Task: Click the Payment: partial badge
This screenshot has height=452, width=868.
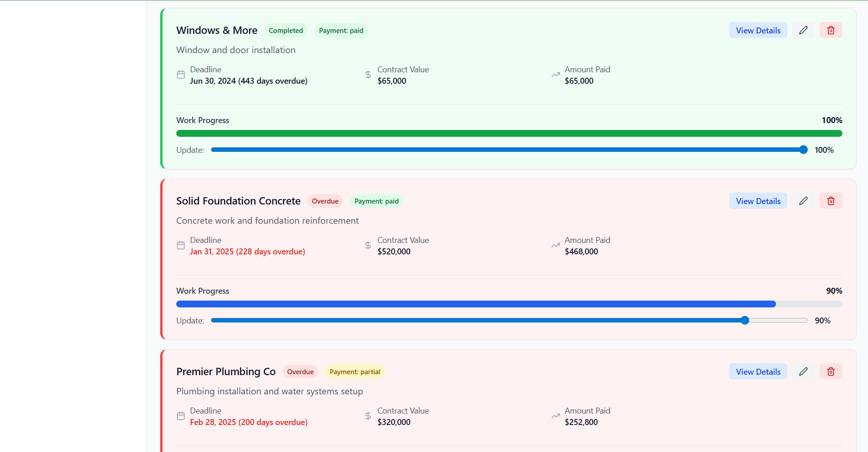Action: (x=355, y=372)
